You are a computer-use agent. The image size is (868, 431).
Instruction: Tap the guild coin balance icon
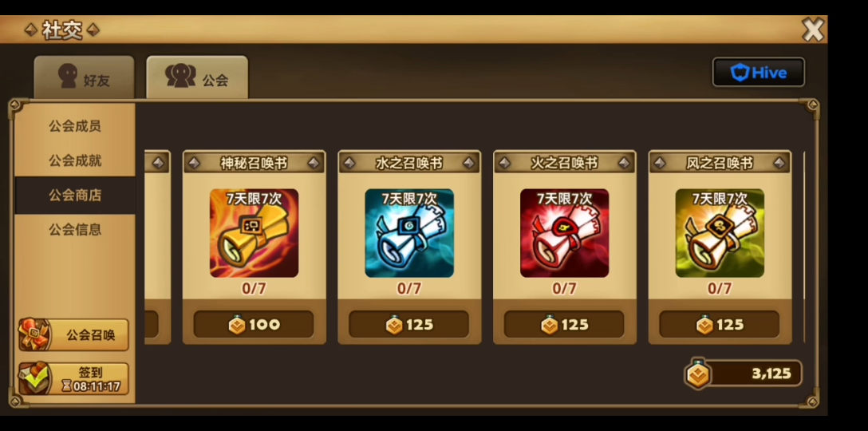pos(698,374)
